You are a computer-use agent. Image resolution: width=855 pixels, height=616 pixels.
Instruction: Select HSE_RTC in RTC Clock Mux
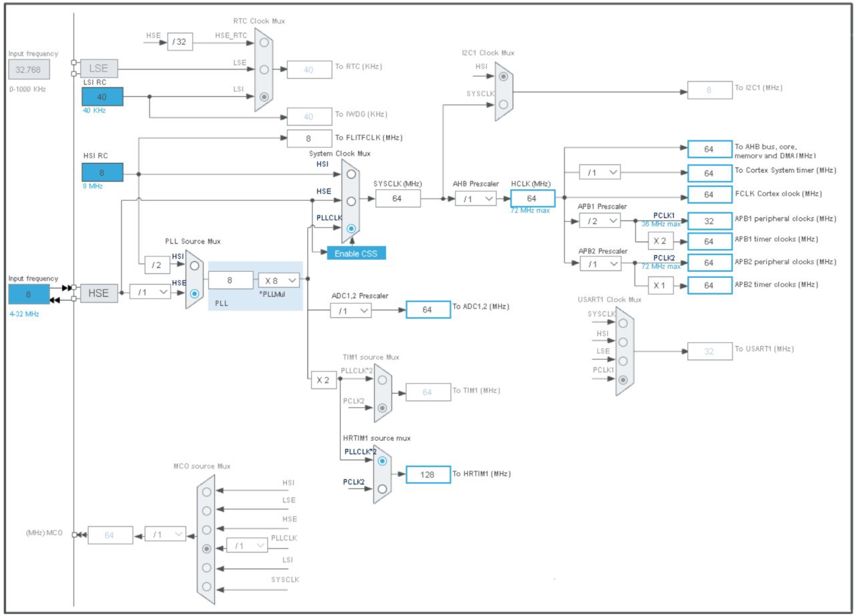pos(265,42)
